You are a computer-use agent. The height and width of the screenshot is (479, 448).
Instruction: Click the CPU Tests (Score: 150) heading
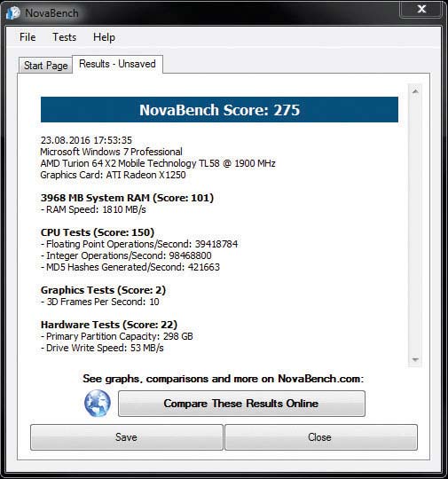click(98, 232)
